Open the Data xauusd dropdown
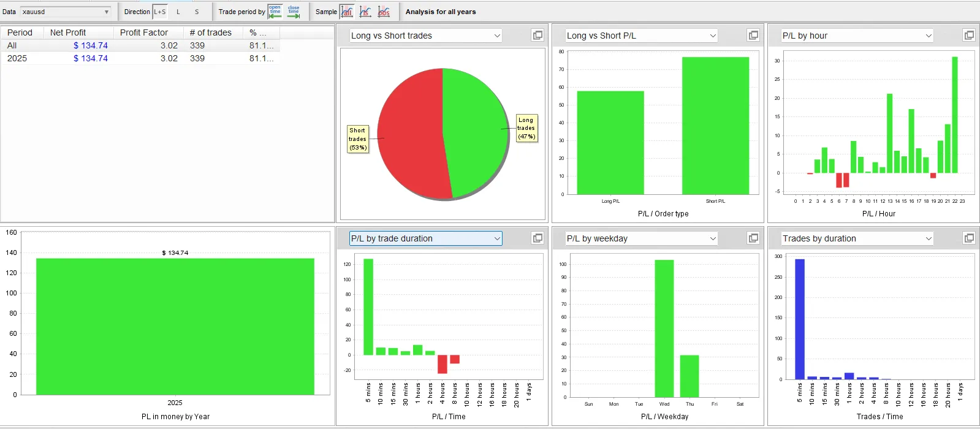Screen dimensions: 980x429 tap(66, 12)
